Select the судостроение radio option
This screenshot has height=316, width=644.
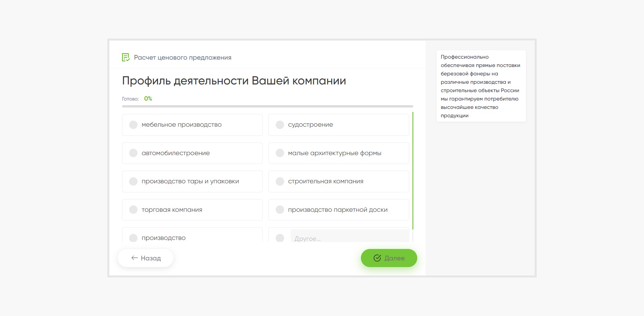[x=338, y=125]
